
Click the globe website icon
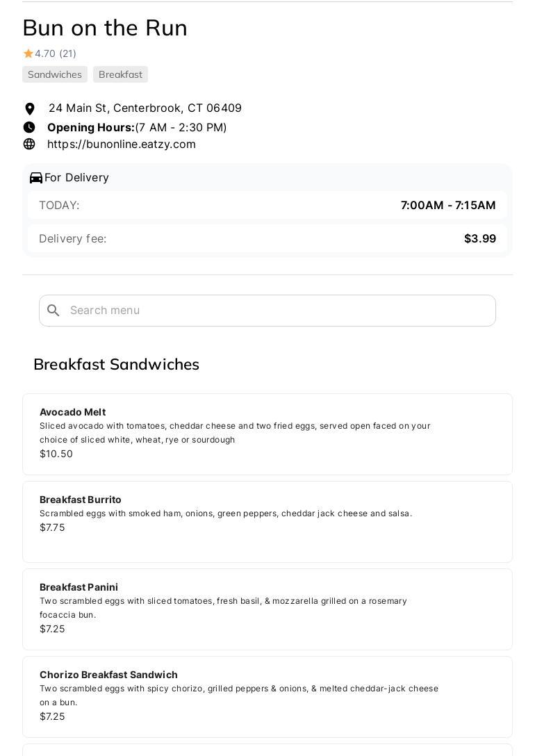(29, 144)
